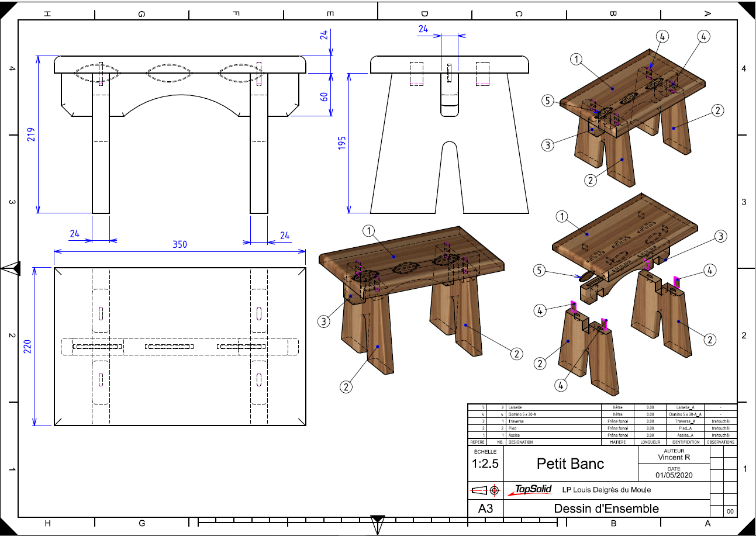This screenshot has height=536, width=756.
Task: Select the centering arrow on the bottom border
Action: (378, 520)
